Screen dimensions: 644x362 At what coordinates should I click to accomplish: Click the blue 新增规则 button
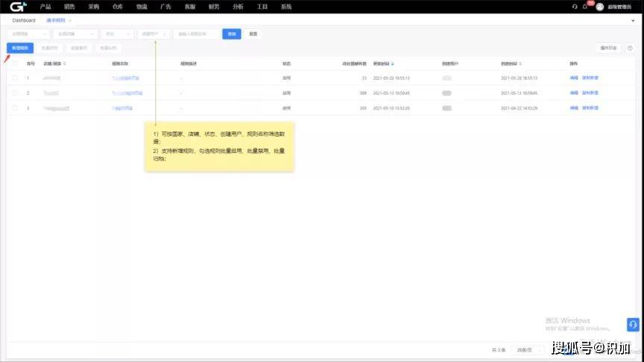[20, 48]
